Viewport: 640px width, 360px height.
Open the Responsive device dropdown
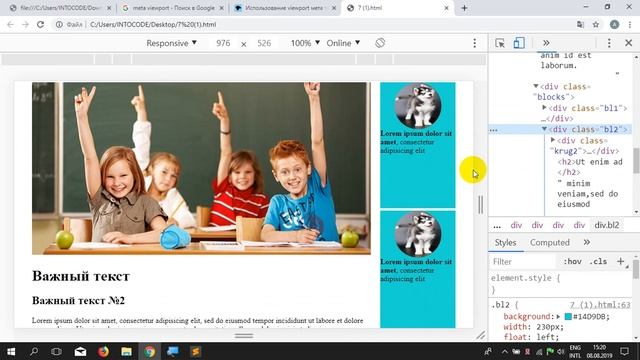pos(171,43)
